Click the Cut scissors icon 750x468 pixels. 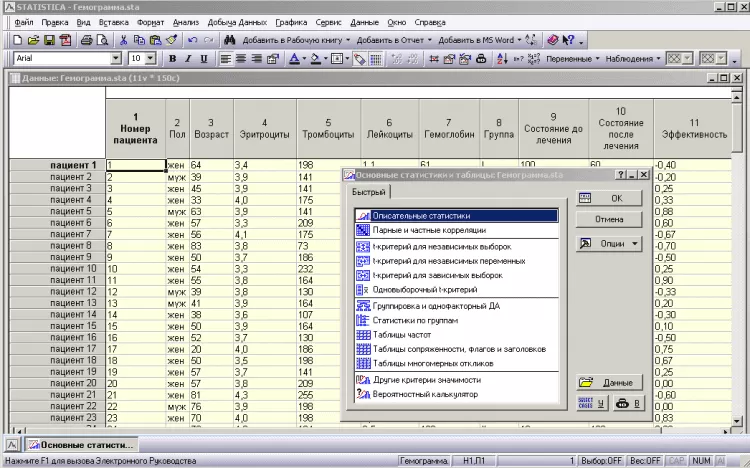[123, 40]
